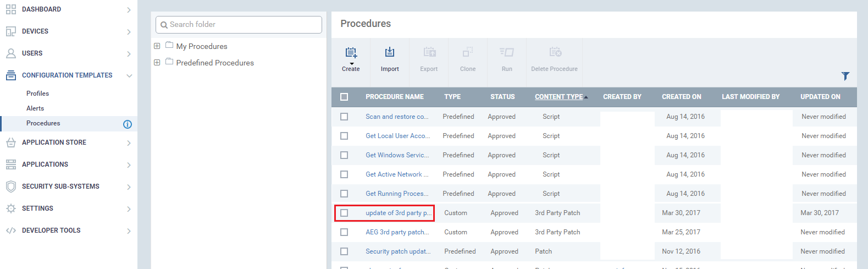
Task: Expand the Predefined Procedures tree node
Action: (x=157, y=63)
